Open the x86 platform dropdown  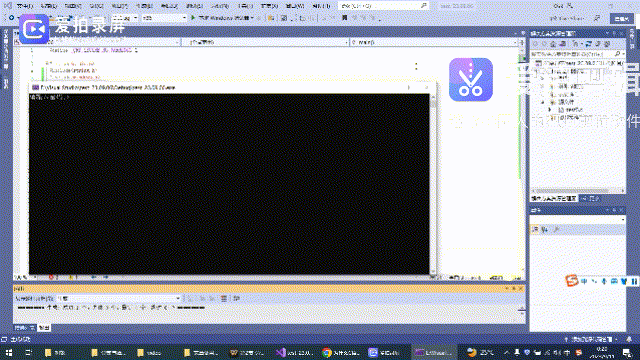pyautogui.click(x=164, y=18)
